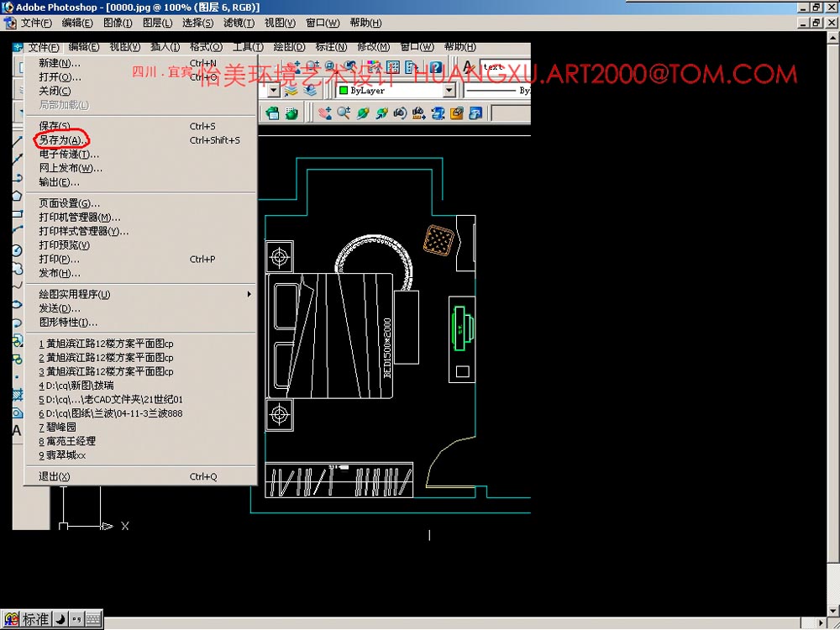Click the second teapot icon
The width and height of the screenshot is (840, 630).
pos(291,113)
